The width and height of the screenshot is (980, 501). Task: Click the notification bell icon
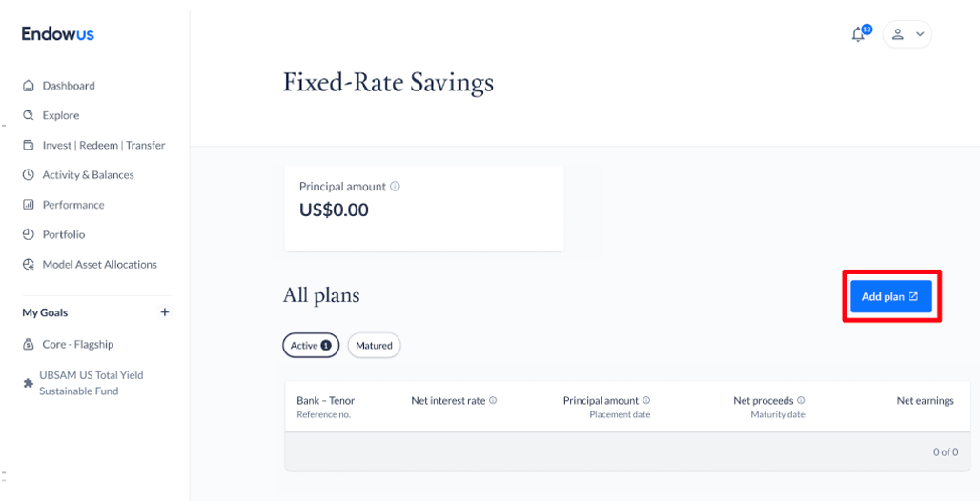pos(858,35)
